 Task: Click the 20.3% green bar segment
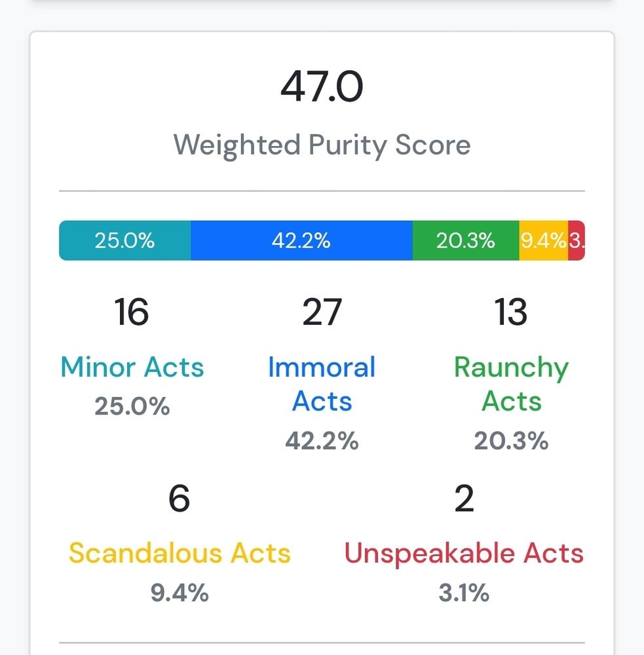(466, 240)
